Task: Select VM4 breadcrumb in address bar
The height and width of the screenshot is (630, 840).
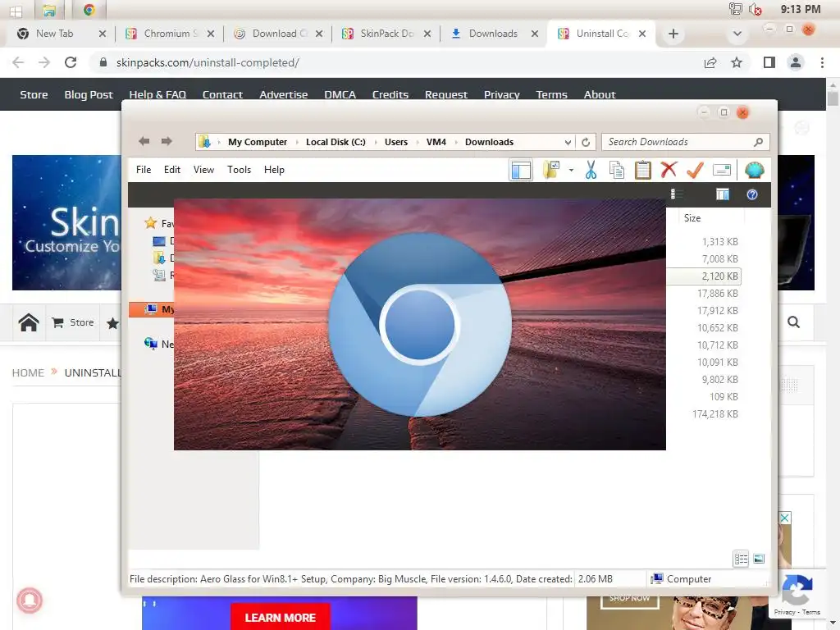Action: click(436, 142)
